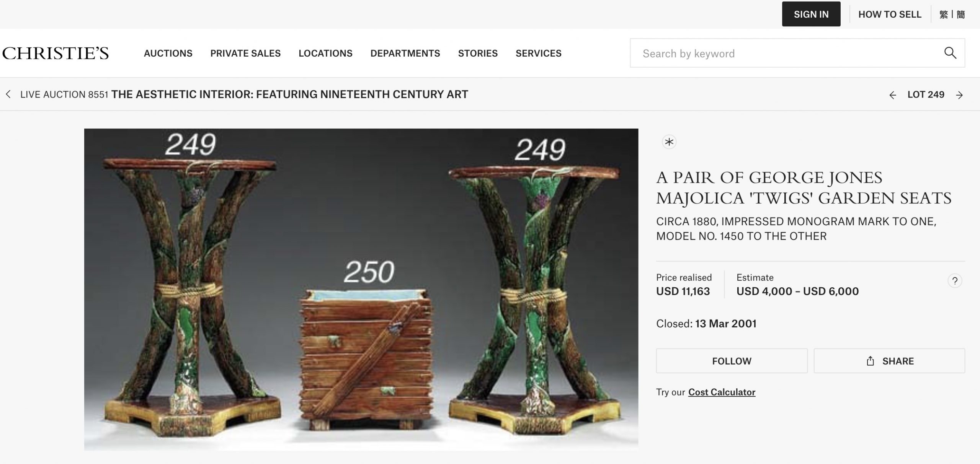This screenshot has width=980, height=464.
Task: Switch to Traditional Chinese language
Action: [944, 15]
